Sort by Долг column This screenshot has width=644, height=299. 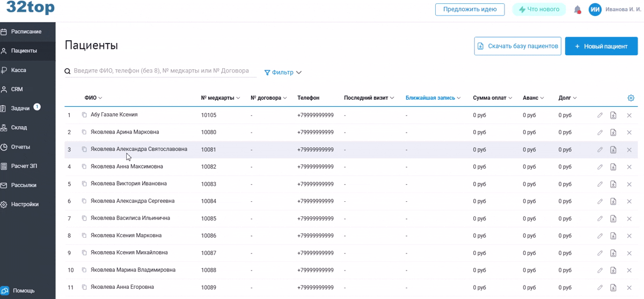tap(567, 98)
